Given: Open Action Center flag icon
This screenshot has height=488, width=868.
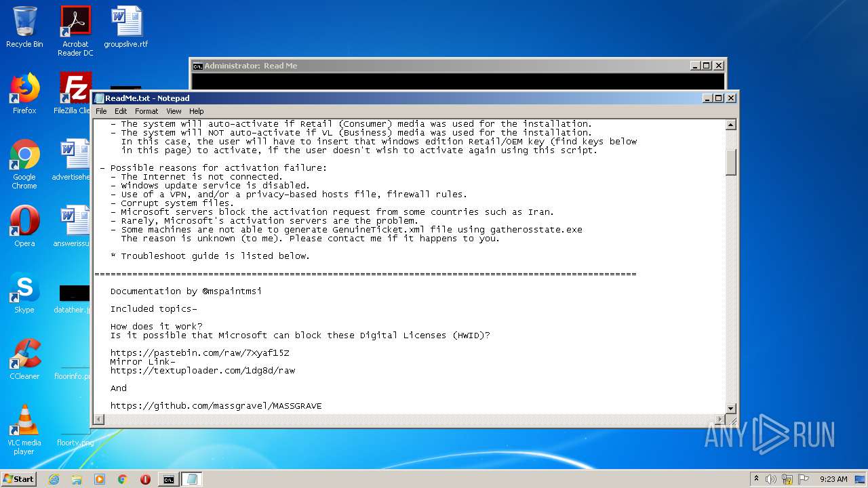Looking at the screenshot, I should click(x=804, y=479).
